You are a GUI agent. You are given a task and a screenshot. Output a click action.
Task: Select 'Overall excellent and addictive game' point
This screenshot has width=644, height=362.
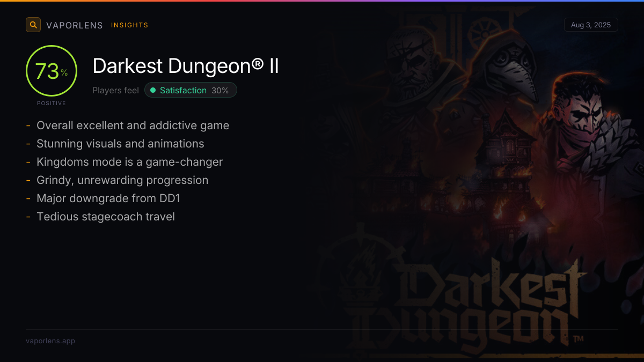[x=133, y=125]
